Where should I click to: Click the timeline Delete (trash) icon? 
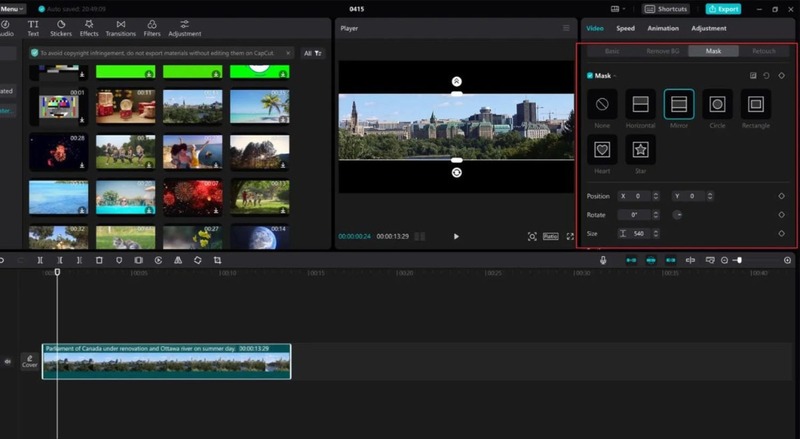tap(99, 260)
